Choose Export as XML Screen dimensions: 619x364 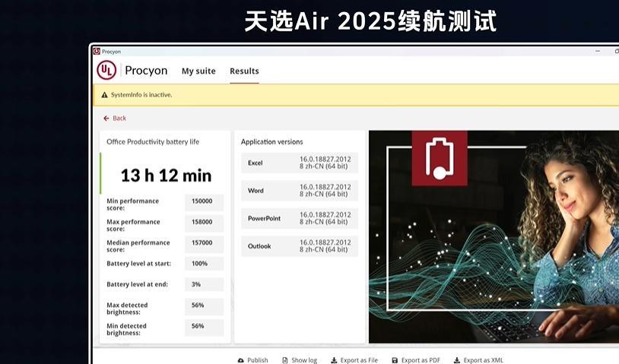tap(478, 360)
